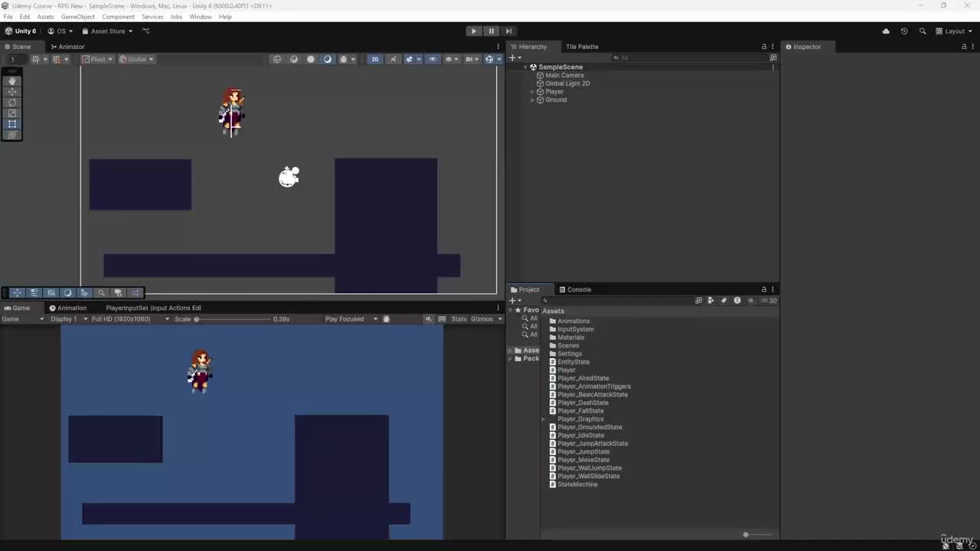Click the Step frame button

coord(508,31)
